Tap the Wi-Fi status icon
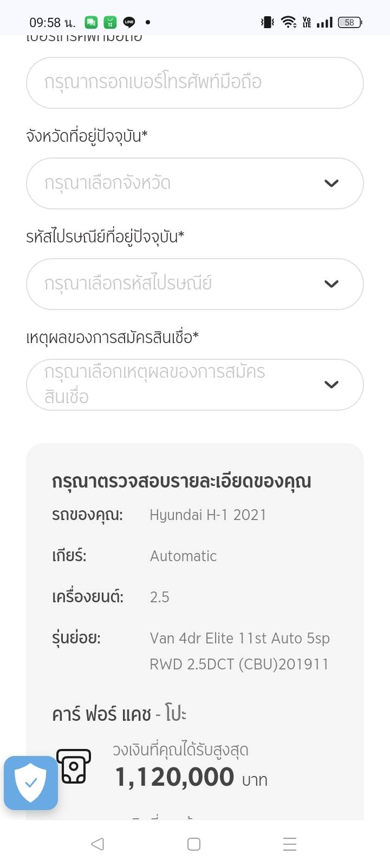Viewport: 390px width, 868px height. (x=288, y=22)
